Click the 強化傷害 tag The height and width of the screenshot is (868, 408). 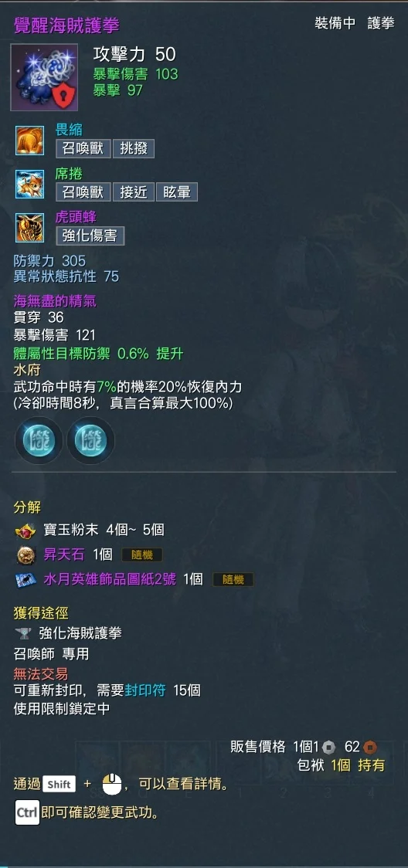[90, 236]
